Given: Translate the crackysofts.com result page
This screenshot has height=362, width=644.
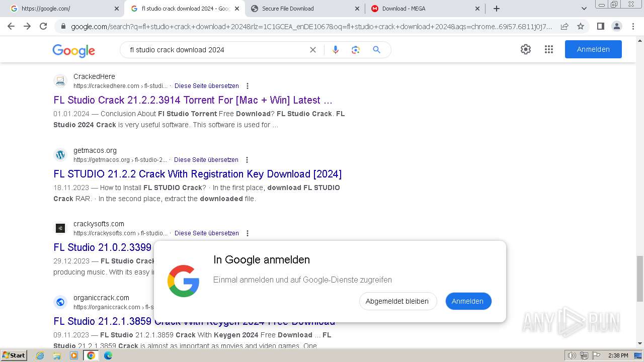Looking at the screenshot, I should tap(207, 233).
